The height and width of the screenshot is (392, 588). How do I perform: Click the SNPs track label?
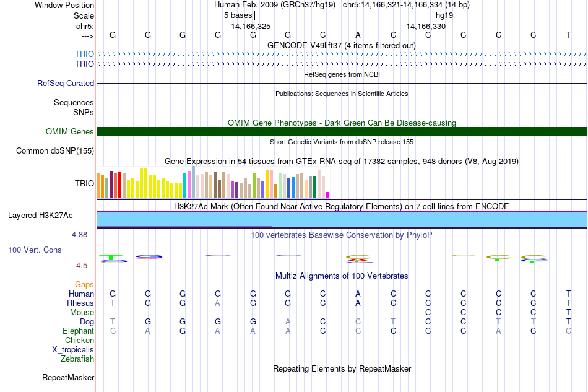(84, 112)
